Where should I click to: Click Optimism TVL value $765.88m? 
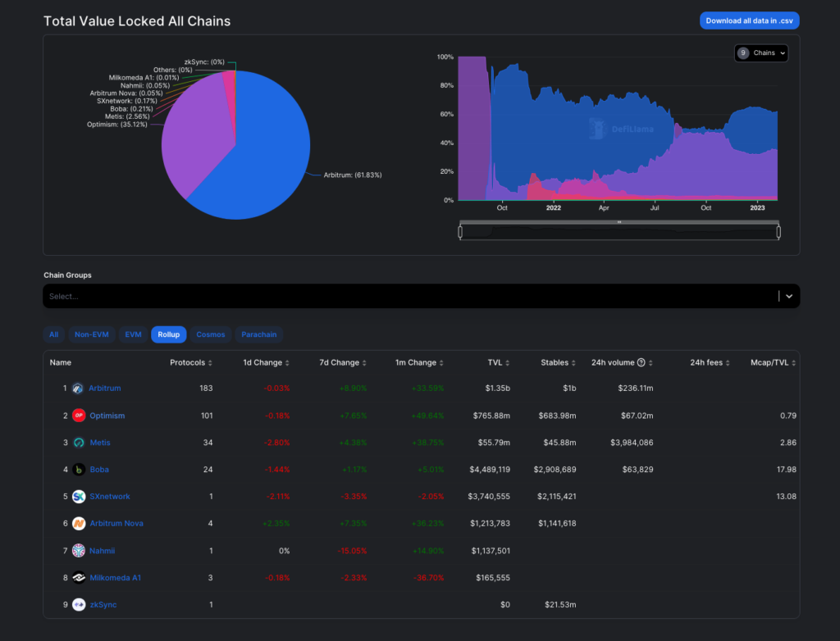pos(492,416)
